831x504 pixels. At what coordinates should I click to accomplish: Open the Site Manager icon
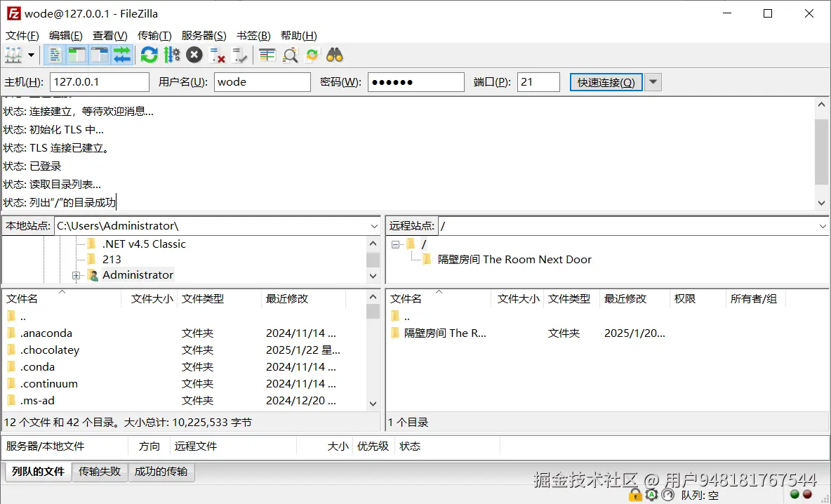[x=13, y=55]
